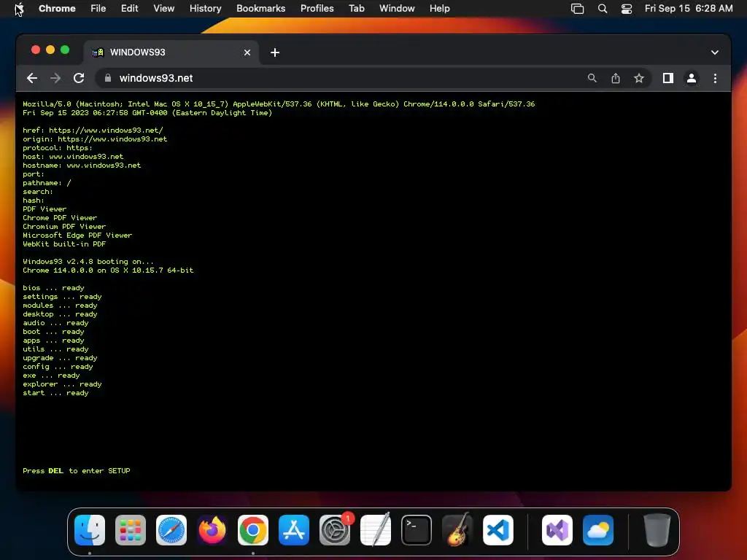
Task: View site info via the lock icon
Action: tap(108, 78)
